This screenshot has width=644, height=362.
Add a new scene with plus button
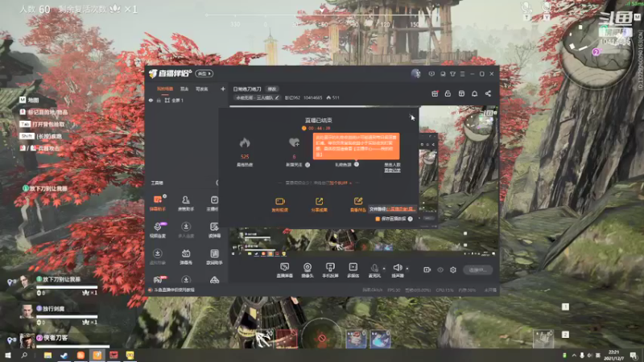pyautogui.click(x=223, y=88)
